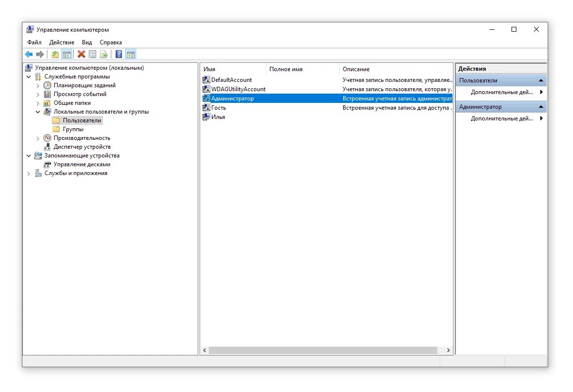Click the DefaultAccount user icon

[206, 79]
